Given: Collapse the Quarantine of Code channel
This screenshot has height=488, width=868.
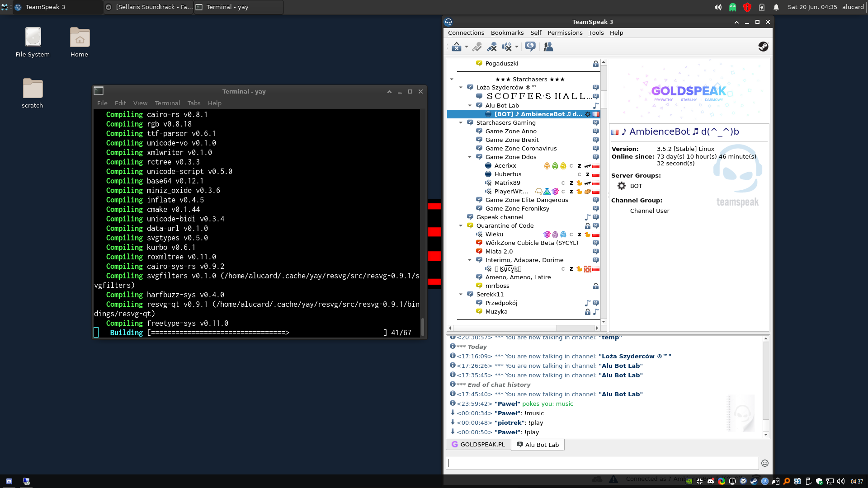Looking at the screenshot, I should (x=461, y=225).
